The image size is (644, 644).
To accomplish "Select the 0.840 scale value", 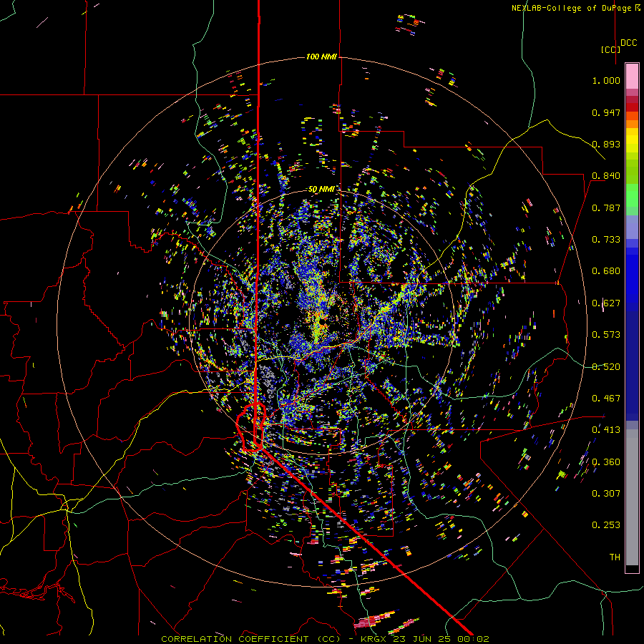I will click(606, 176).
